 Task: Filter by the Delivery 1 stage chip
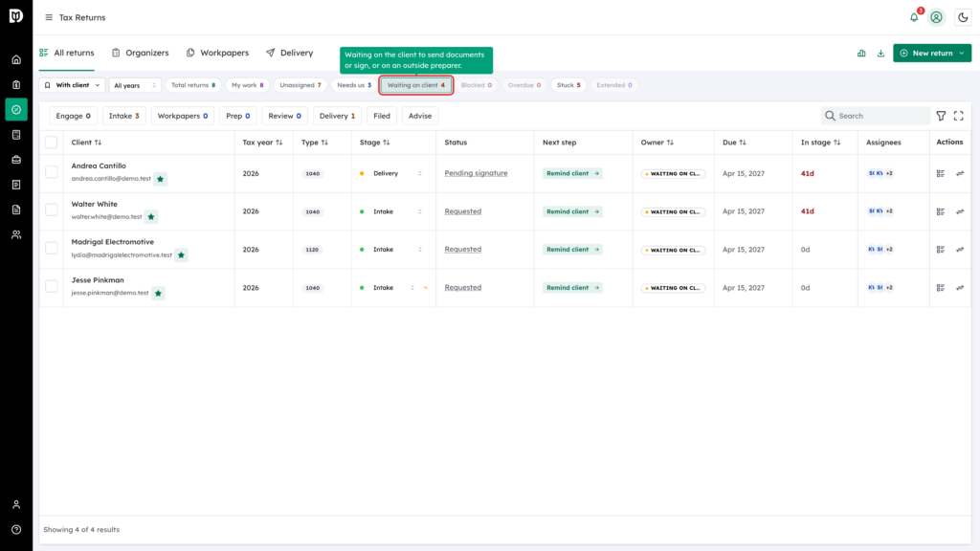click(x=337, y=116)
